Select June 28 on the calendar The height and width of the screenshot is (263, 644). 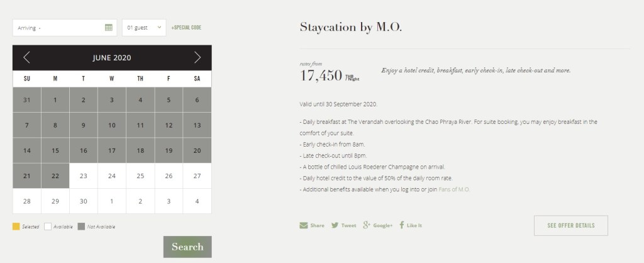26,201
